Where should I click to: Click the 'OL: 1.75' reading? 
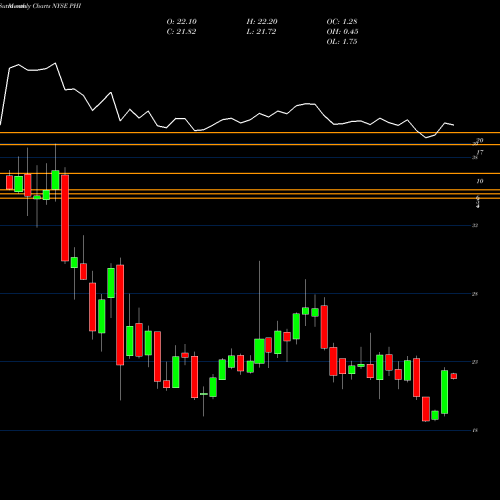pyautogui.click(x=342, y=42)
